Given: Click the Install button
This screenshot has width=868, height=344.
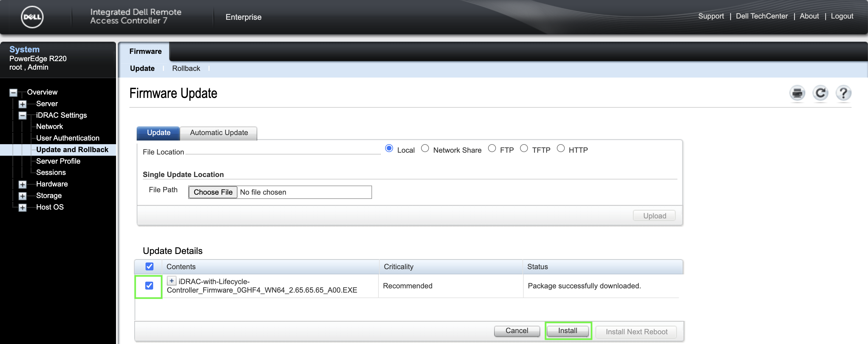Looking at the screenshot, I should coord(568,331).
